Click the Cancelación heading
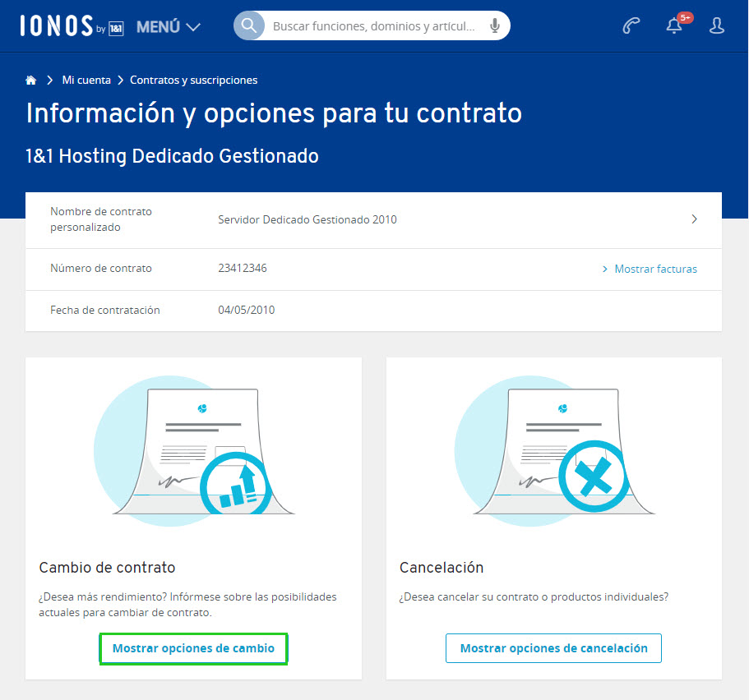The width and height of the screenshot is (749, 700). (x=442, y=567)
